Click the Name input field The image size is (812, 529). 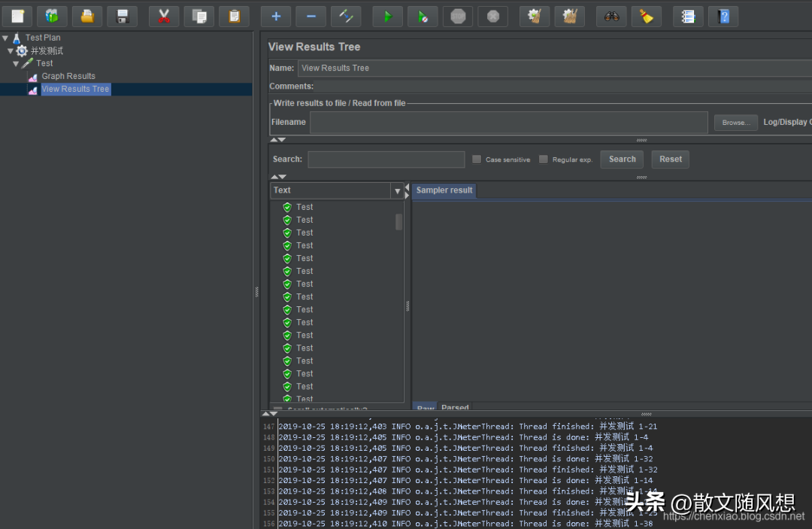point(555,68)
